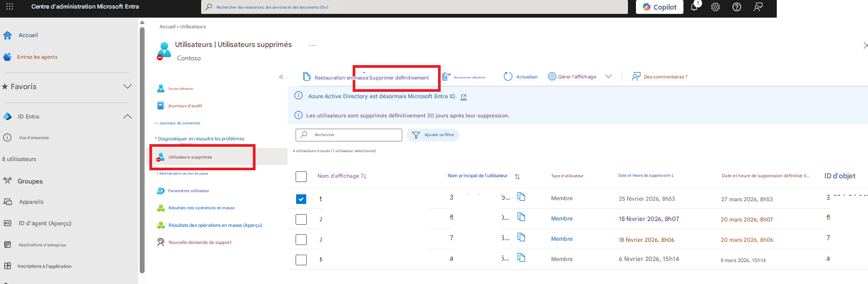Click the Applications d'entreprise icon
The image size is (868, 284).
point(7,244)
